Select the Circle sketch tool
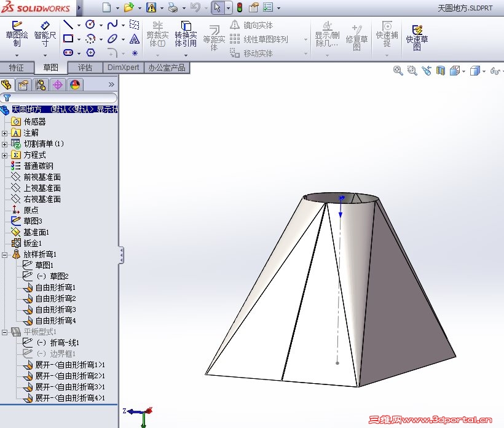The image size is (504, 428). [90, 25]
